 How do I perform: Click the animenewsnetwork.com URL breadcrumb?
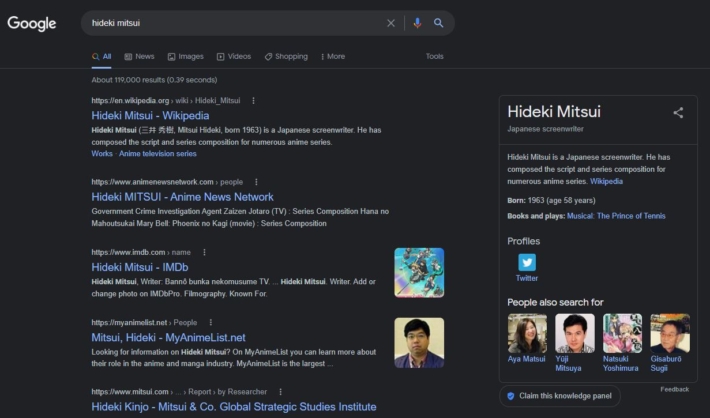[167, 182]
